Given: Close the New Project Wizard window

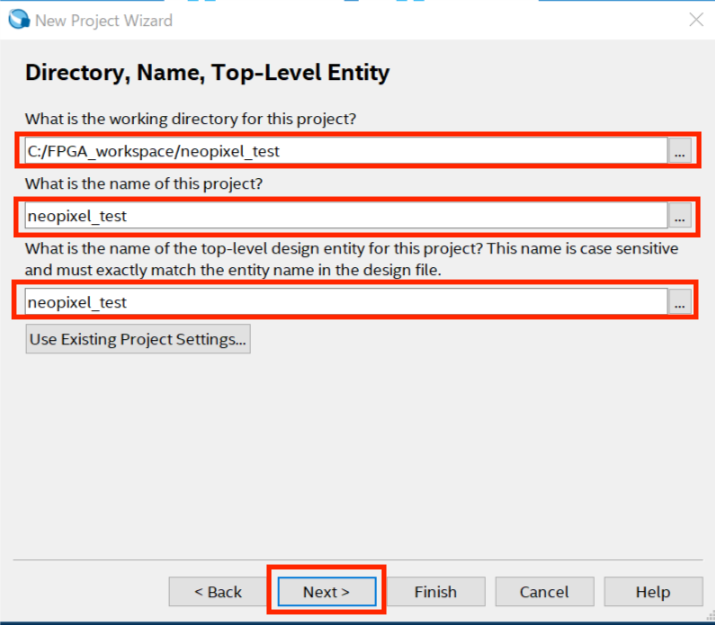Looking at the screenshot, I should pyautogui.click(x=696, y=20).
